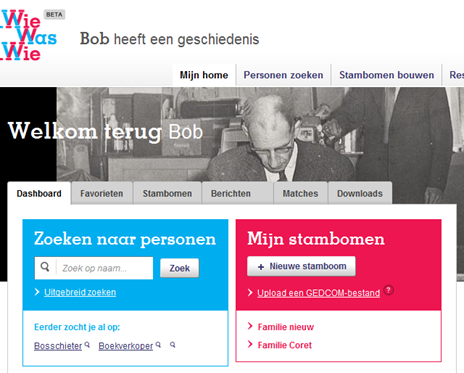This screenshot has width=464, height=373.
Task: Click search icon beside Boekverkoper
Action: [x=158, y=345]
